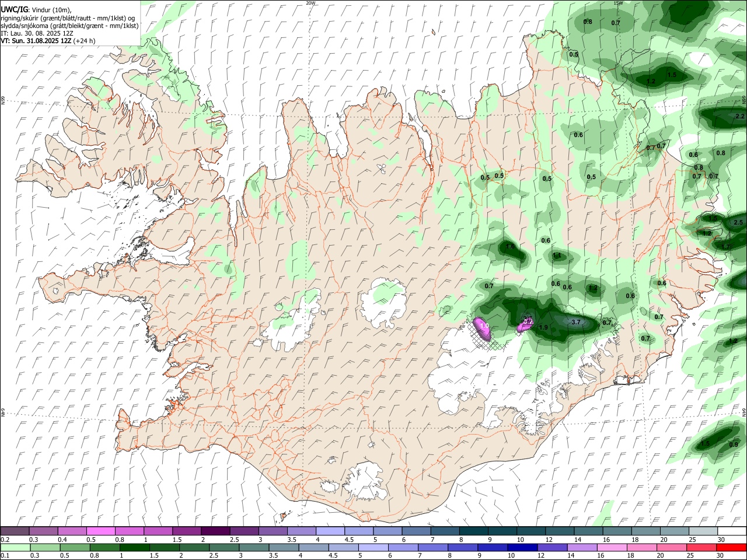Click the 1.1 precipitation value on the map
The width and height of the screenshot is (747, 560).
point(557,256)
